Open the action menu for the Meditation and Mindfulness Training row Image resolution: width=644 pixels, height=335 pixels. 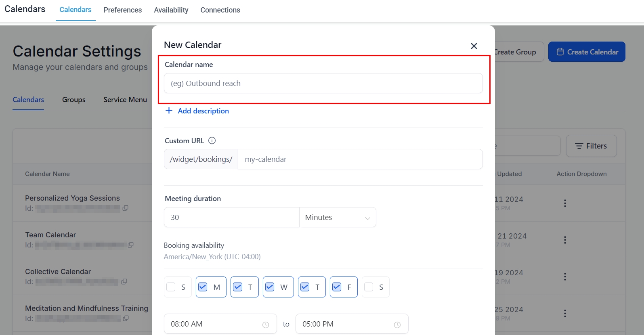(x=565, y=313)
